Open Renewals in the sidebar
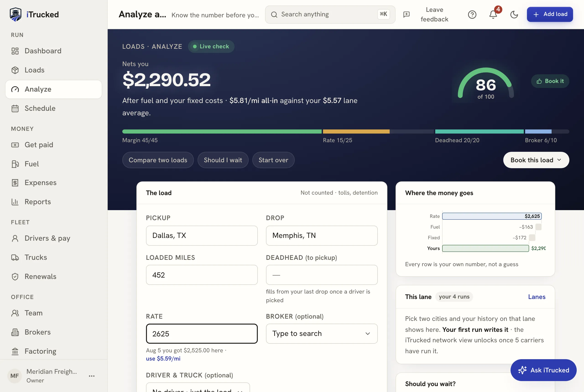 pyautogui.click(x=54, y=276)
